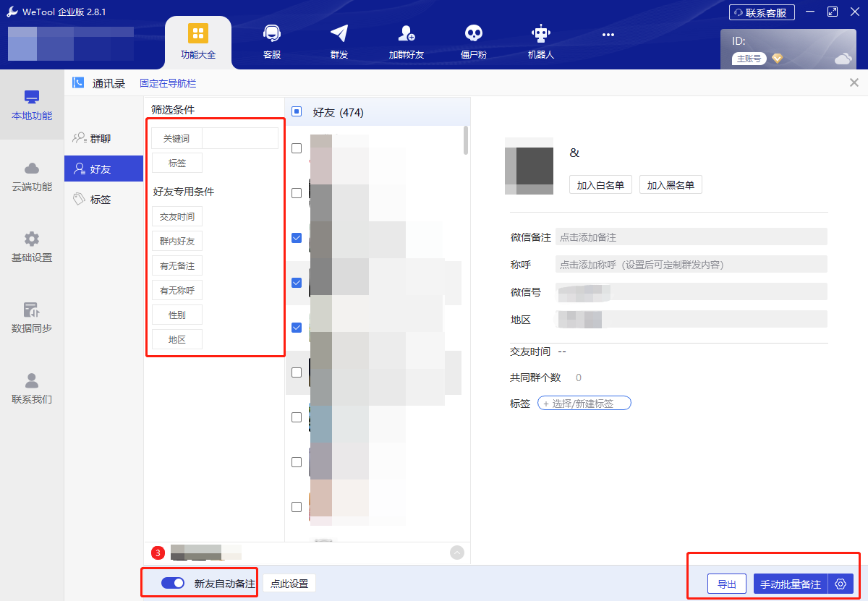Open the 标签 filter condition

click(x=177, y=163)
